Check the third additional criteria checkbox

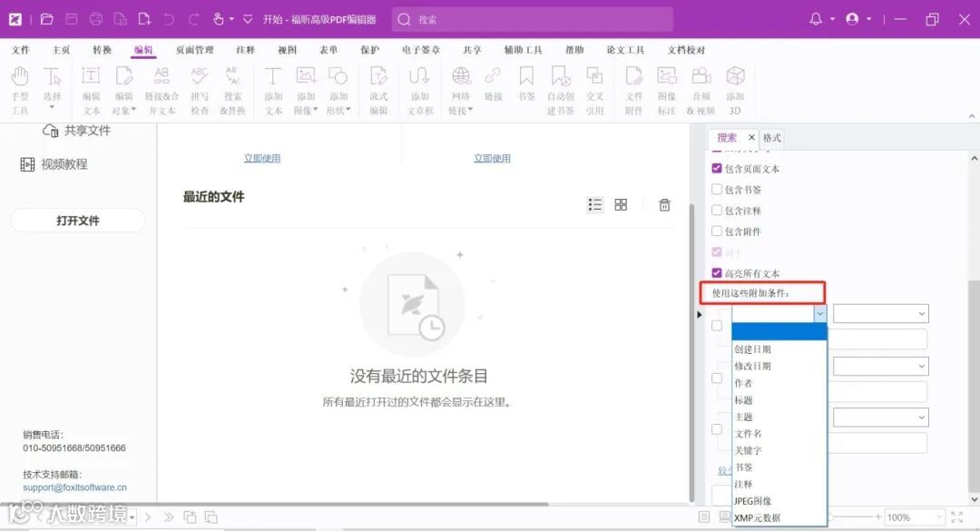(x=717, y=429)
